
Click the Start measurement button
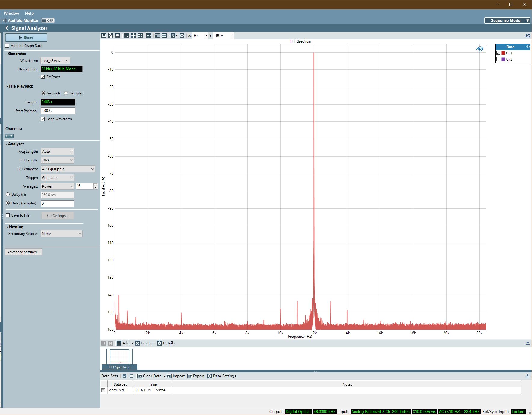pyautogui.click(x=26, y=38)
